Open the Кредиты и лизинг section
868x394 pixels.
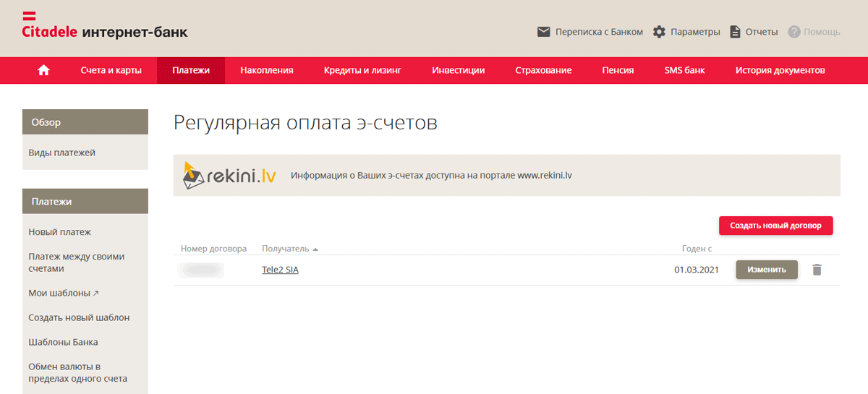pyautogui.click(x=362, y=70)
